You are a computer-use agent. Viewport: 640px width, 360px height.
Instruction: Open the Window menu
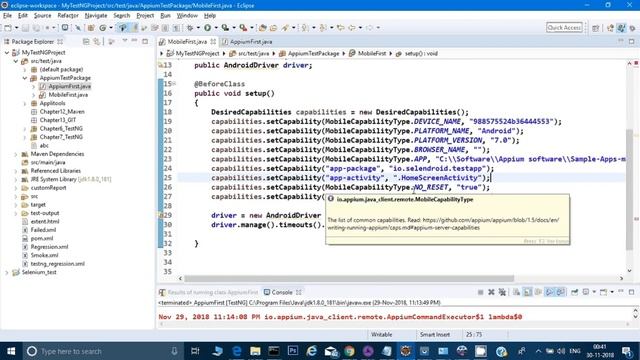click(x=187, y=16)
